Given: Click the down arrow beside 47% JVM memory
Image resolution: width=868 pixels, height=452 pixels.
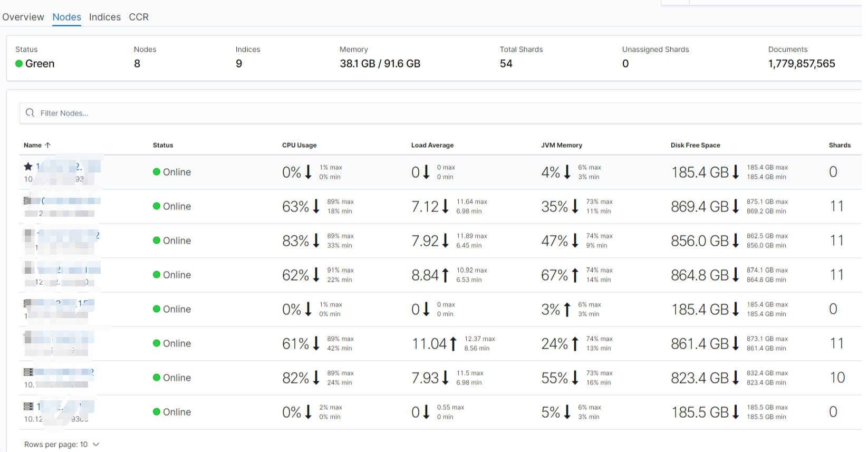Looking at the screenshot, I should pos(575,241).
